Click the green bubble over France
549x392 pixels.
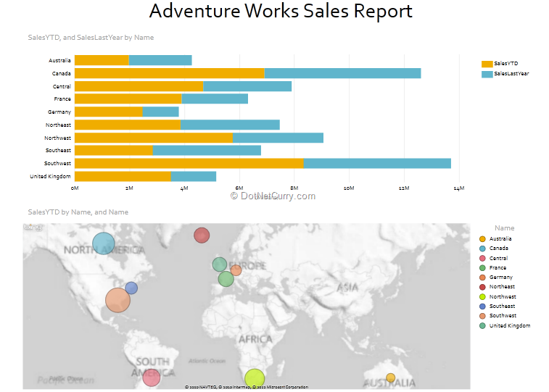pos(226,279)
